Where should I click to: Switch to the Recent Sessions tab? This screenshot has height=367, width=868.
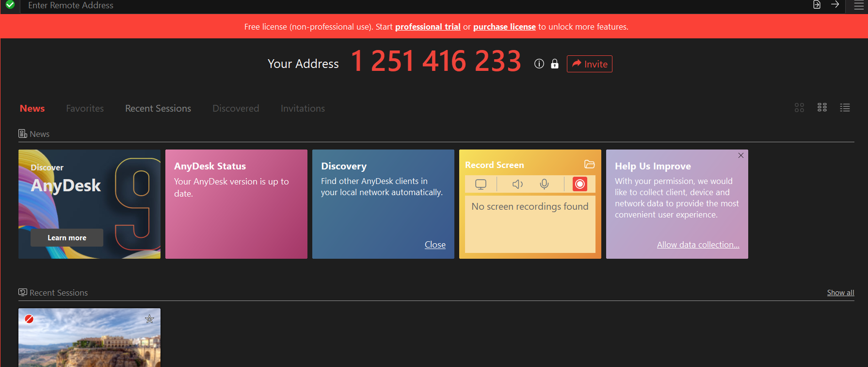(x=158, y=108)
